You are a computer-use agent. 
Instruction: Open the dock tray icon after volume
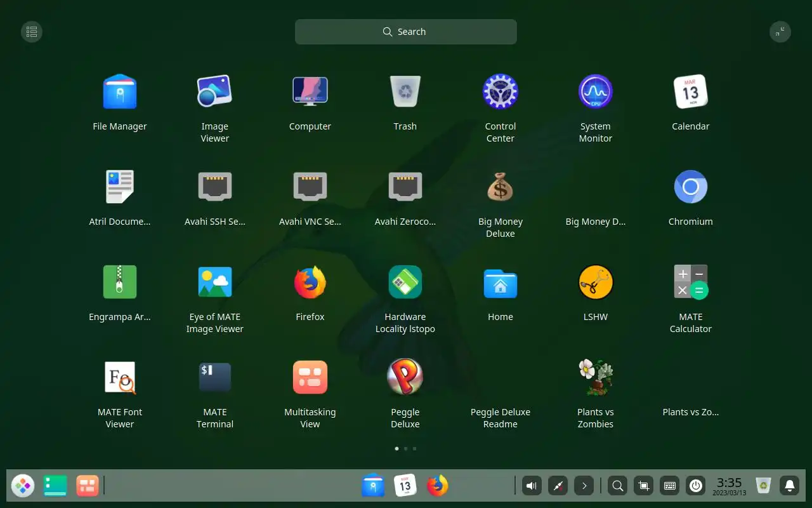pyautogui.click(x=558, y=486)
